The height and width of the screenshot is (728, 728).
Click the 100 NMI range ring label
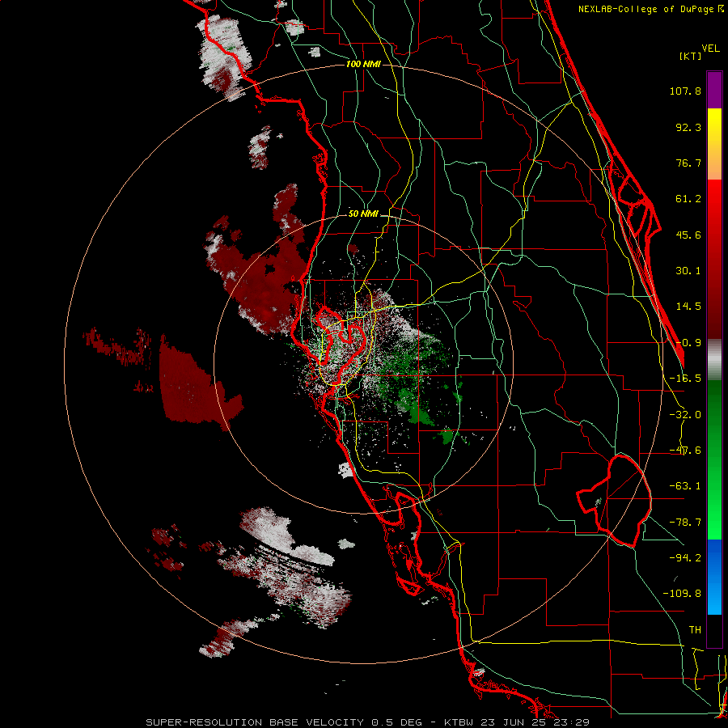pyautogui.click(x=363, y=64)
